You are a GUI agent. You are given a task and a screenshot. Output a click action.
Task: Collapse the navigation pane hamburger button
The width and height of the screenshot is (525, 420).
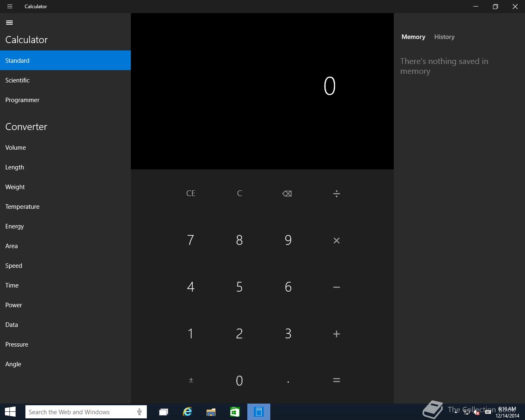coord(9,23)
